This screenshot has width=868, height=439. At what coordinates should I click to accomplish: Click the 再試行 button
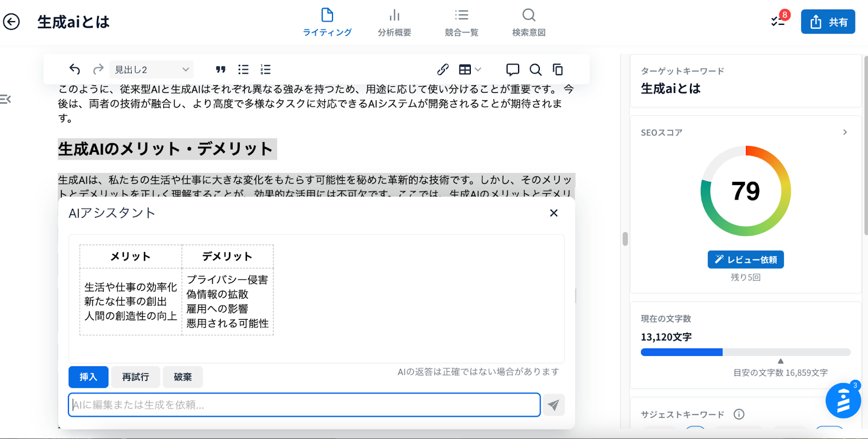(x=136, y=377)
